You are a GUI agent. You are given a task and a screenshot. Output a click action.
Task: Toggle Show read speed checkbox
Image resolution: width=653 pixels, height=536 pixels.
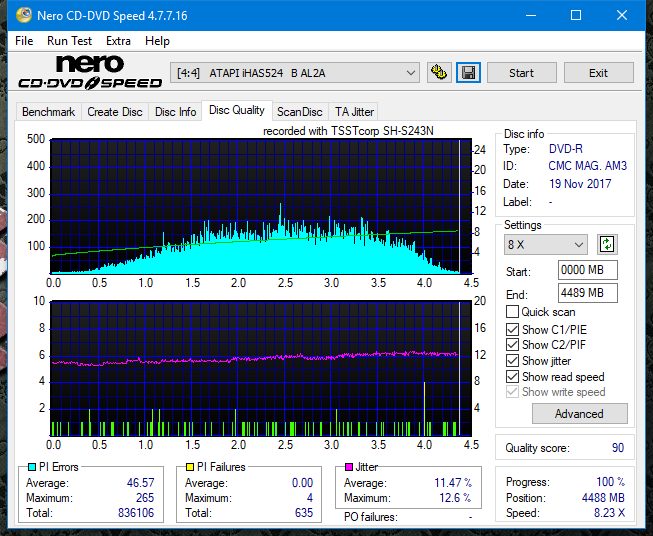[x=512, y=376]
